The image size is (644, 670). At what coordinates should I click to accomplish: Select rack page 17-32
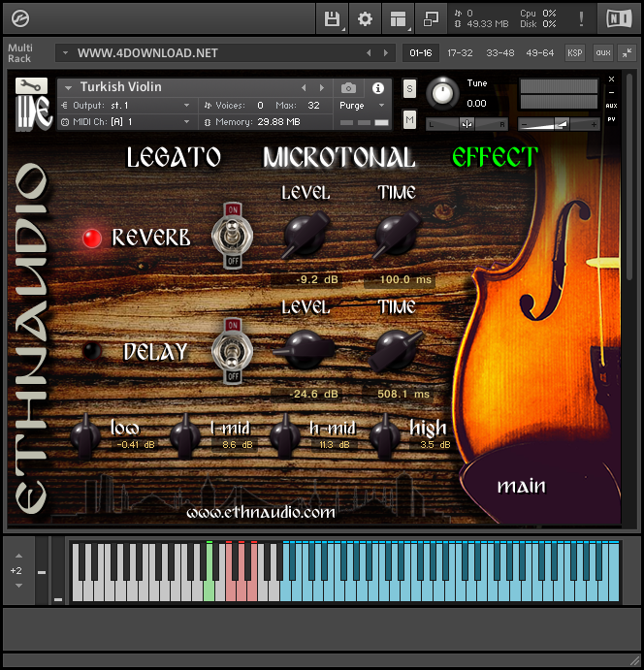tap(460, 53)
